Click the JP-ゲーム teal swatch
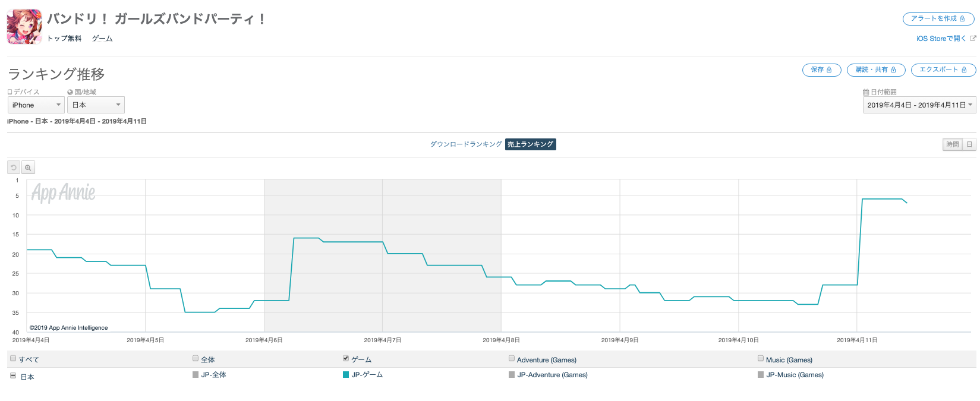The width and height of the screenshot is (980, 401). coord(346,375)
